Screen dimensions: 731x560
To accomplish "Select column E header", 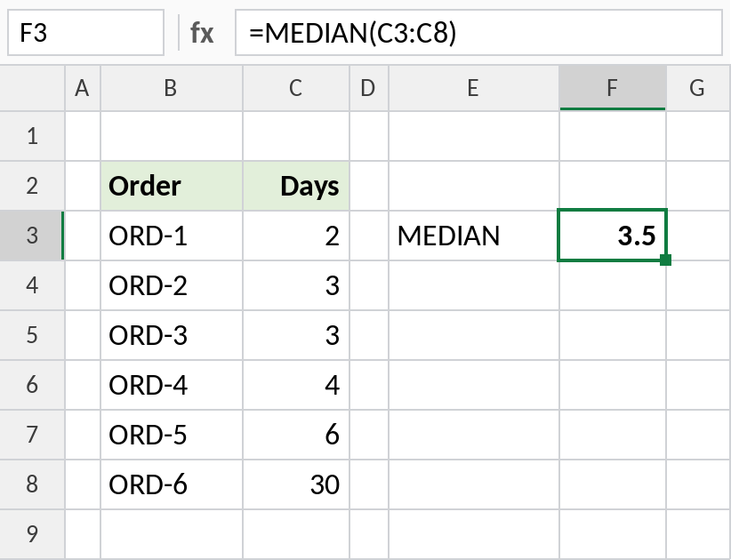I will tap(474, 88).
